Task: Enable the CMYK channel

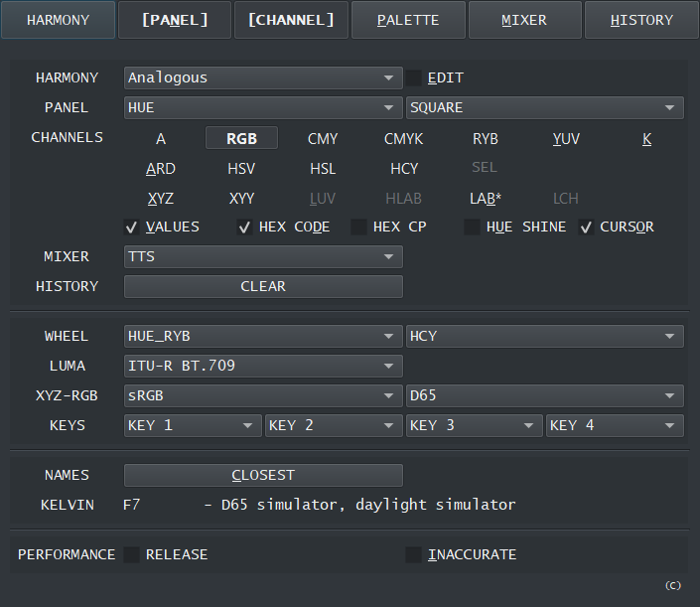Action: pos(403,139)
